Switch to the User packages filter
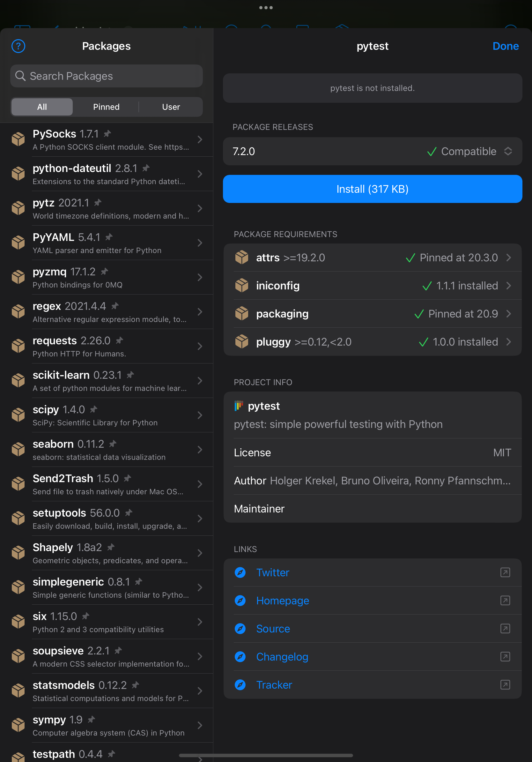The height and width of the screenshot is (762, 532). pyautogui.click(x=171, y=107)
